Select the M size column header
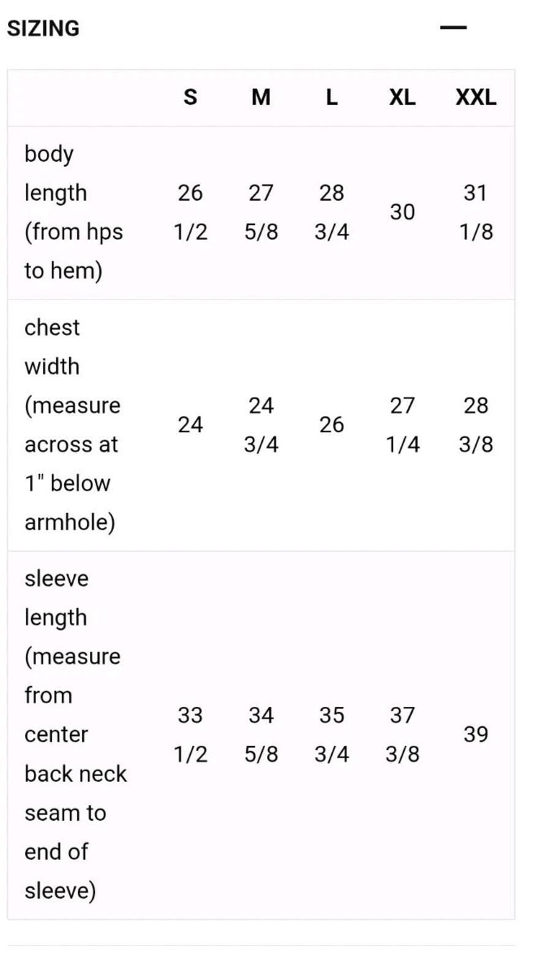Image resolution: width=537 pixels, height=980 pixels. pyautogui.click(x=261, y=97)
